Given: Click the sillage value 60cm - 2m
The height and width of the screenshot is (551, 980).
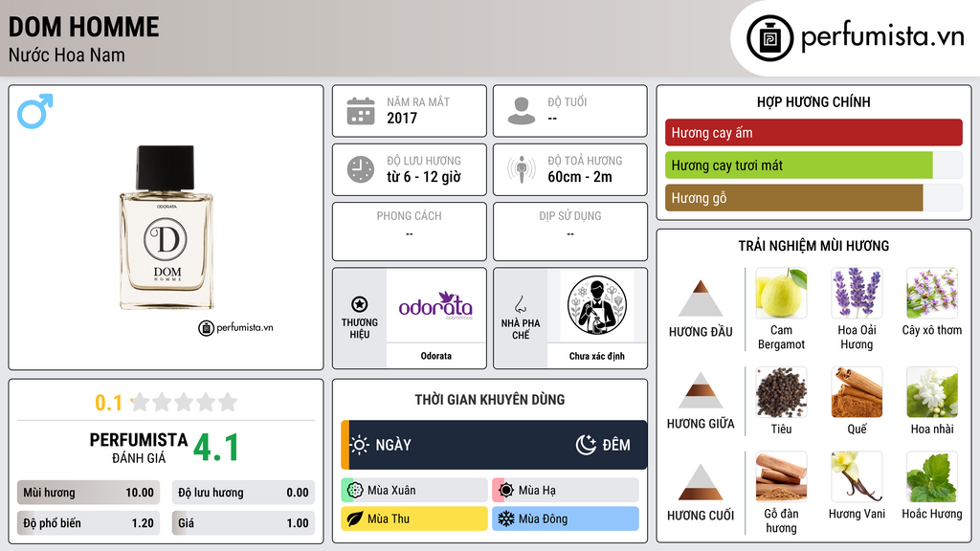Looking at the screenshot, I should 580,177.
